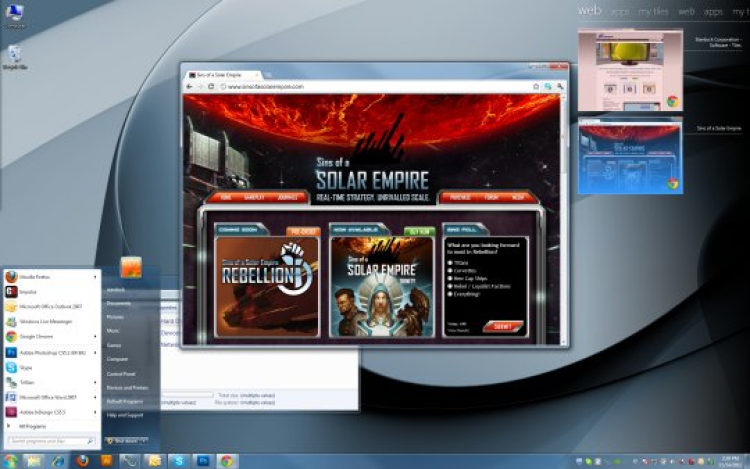
Task: Open the Stardock Corporation page thumbnail
Action: [x=630, y=70]
